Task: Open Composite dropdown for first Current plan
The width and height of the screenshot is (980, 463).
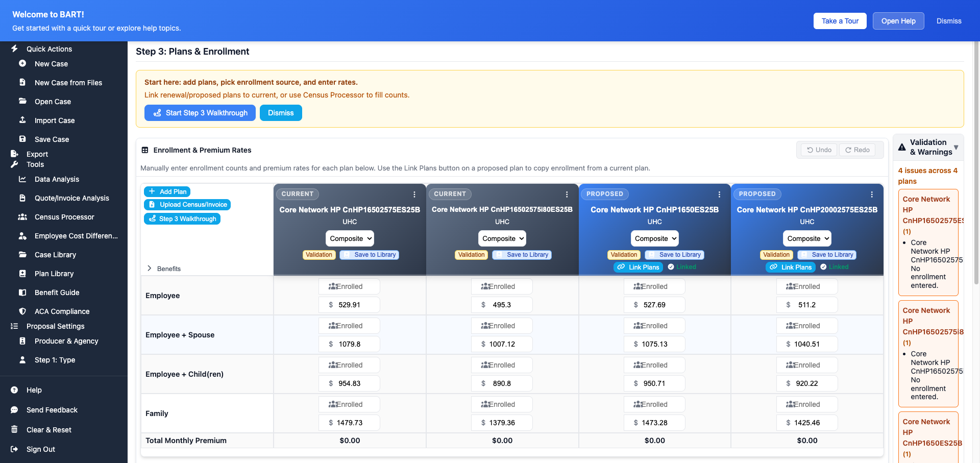Action: click(x=350, y=238)
